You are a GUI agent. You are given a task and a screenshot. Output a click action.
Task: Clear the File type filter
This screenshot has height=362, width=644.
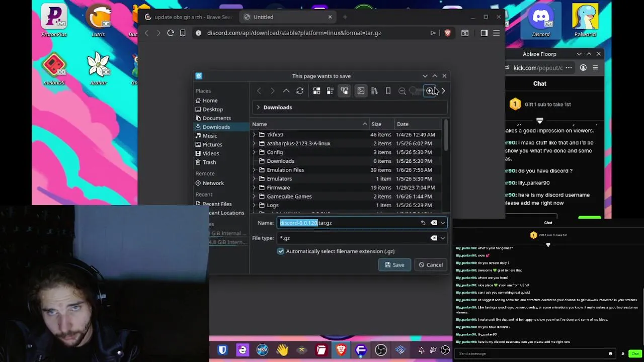tap(434, 238)
